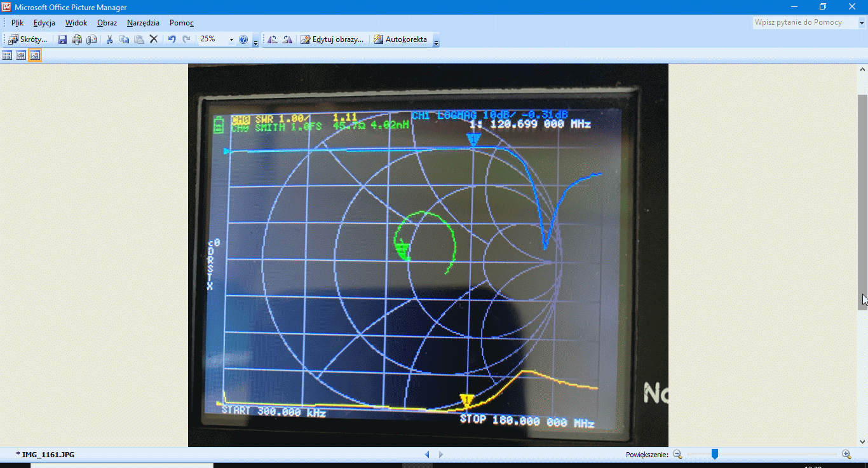Open the 25% zoom dropdown
The height and width of the screenshot is (468, 868).
tap(231, 39)
